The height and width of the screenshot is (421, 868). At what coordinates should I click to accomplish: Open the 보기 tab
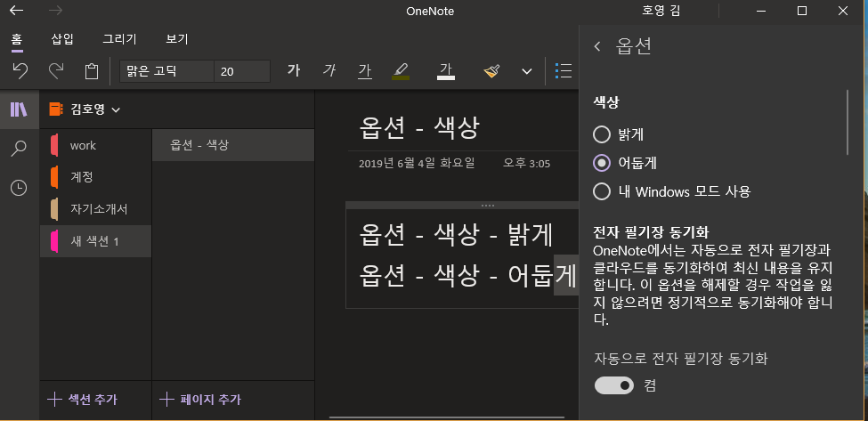(177, 39)
